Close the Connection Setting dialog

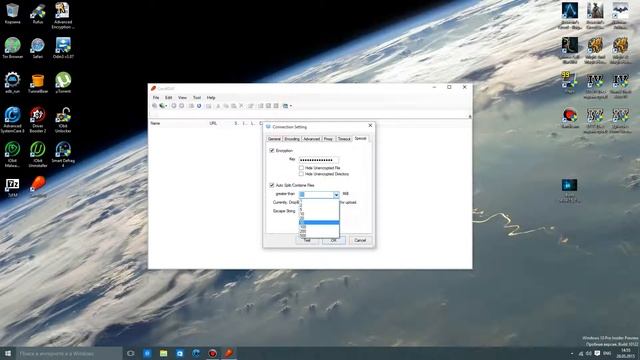click(x=370, y=126)
